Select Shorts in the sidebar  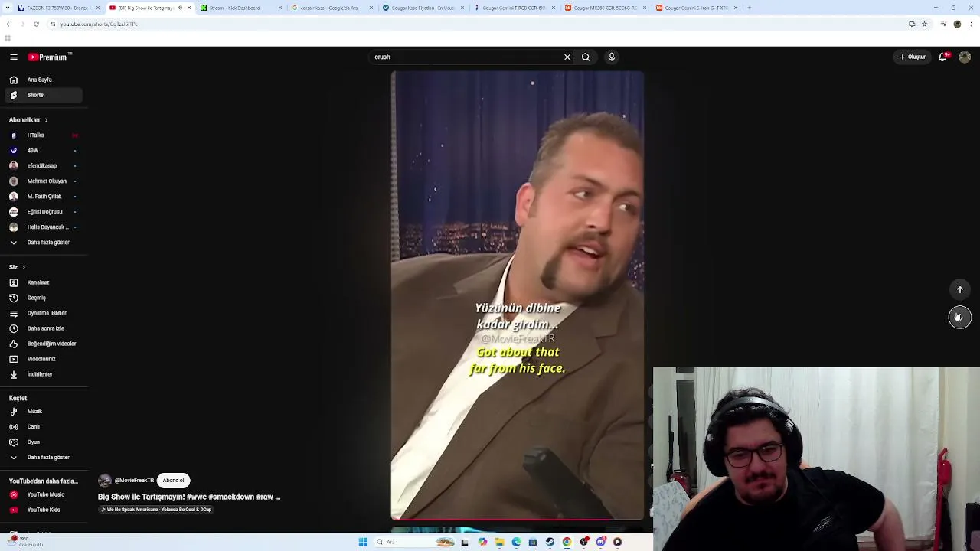click(x=44, y=95)
